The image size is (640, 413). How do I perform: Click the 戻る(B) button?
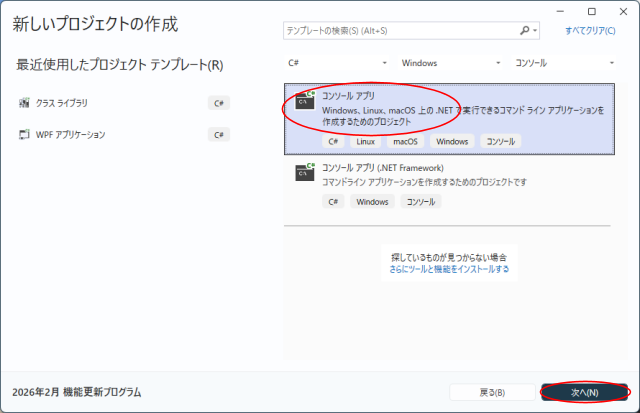click(491, 392)
